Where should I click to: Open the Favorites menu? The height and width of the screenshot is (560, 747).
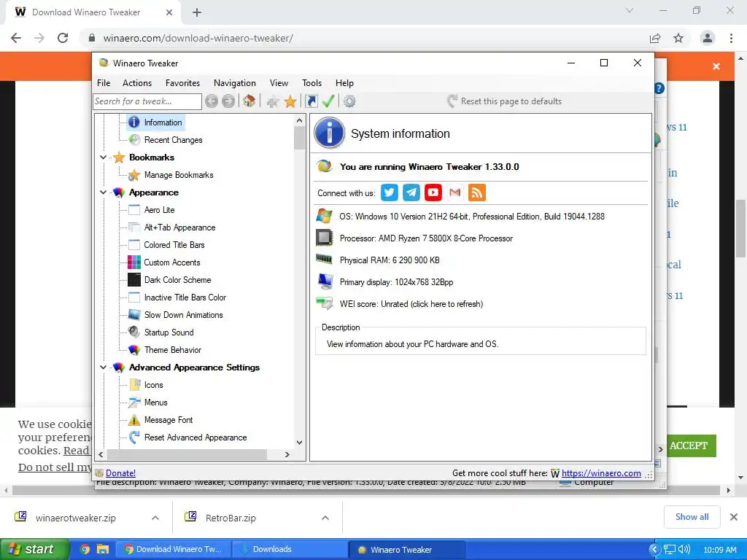182,83
